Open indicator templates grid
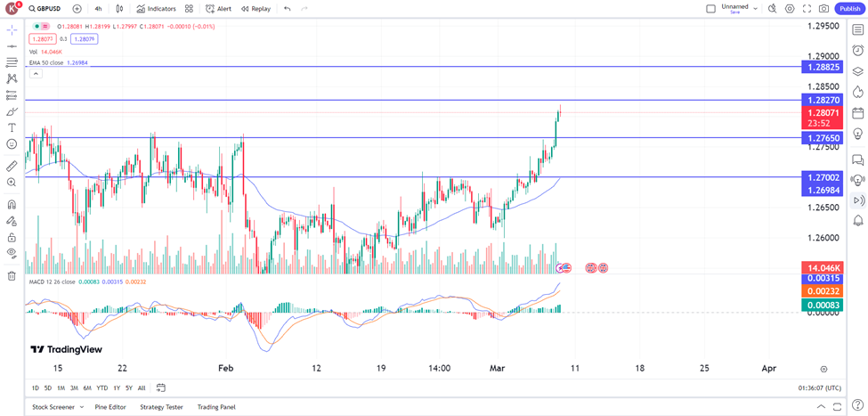The width and height of the screenshot is (868, 416). click(189, 9)
